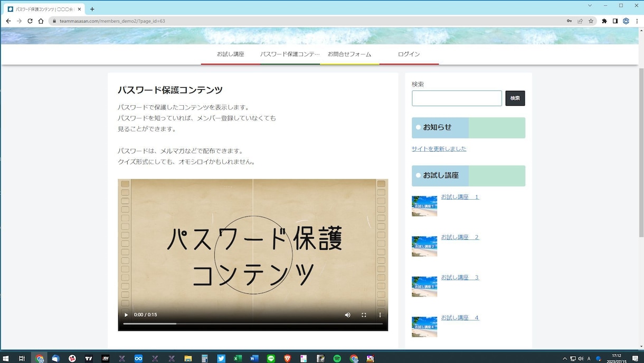Mute the video volume

tap(347, 315)
